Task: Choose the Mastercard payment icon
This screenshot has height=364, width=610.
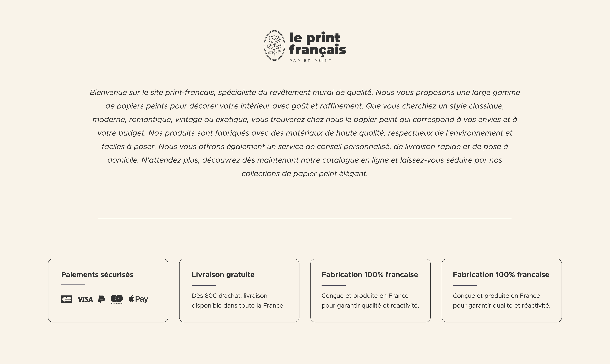Action: 117,299
